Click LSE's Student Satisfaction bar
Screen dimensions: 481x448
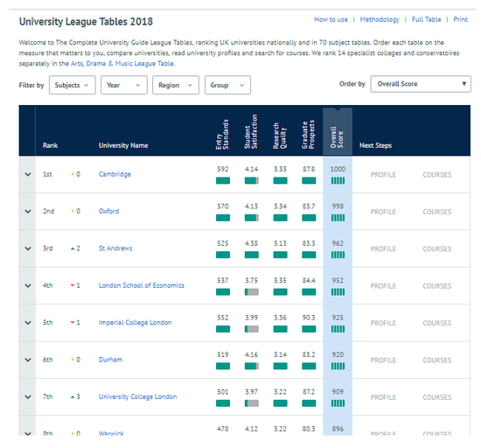(x=252, y=292)
